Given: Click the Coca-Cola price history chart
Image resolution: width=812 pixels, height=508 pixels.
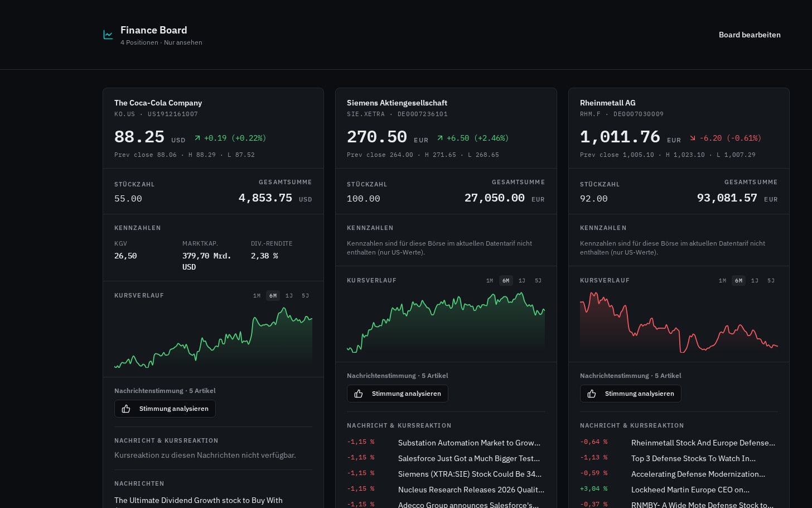Looking at the screenshot, I should point(213,337).
